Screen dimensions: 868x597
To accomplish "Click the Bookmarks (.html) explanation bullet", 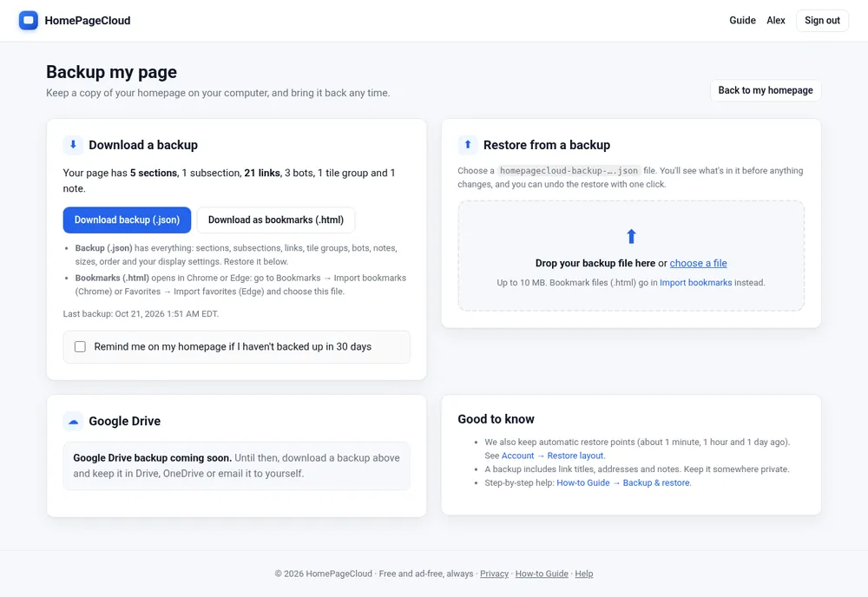I will pos(240,285).
